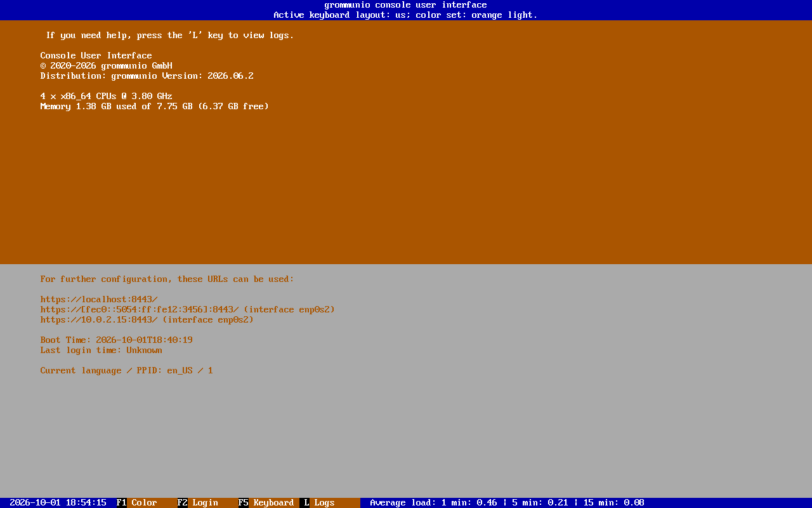The image size is (812, 508).
Task: Click the 'Console User Interface' heading
Action: point(96,56)
